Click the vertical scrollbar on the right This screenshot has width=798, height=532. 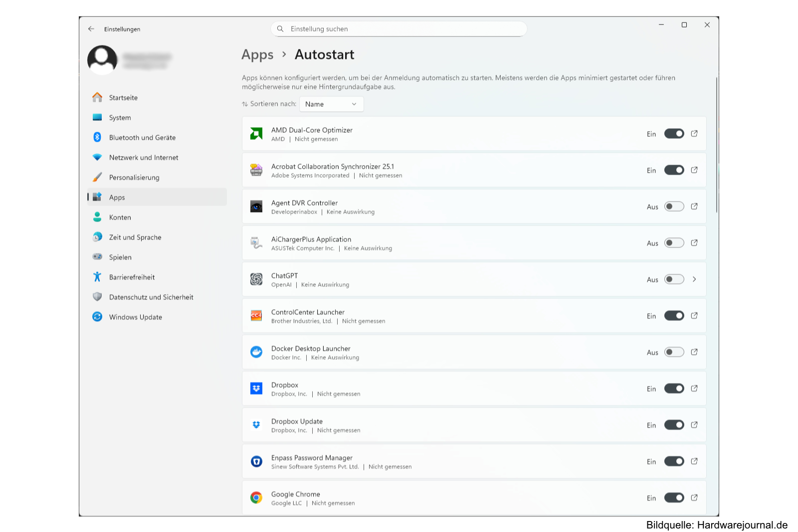717,145
